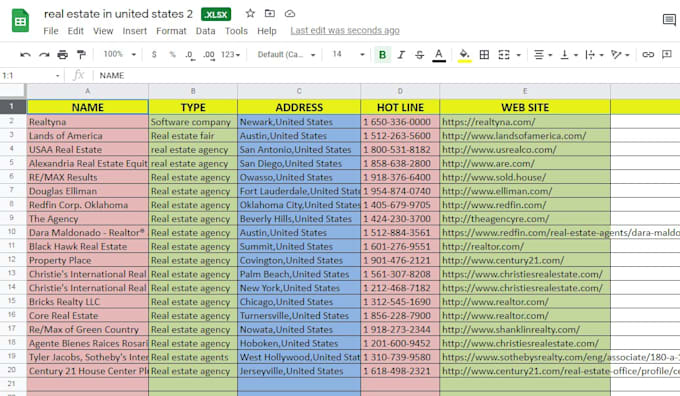Image resolution: width=680 pixels, height=396 pixels.
Task: Check cloud save status icon
Action: tap(290, 13)
